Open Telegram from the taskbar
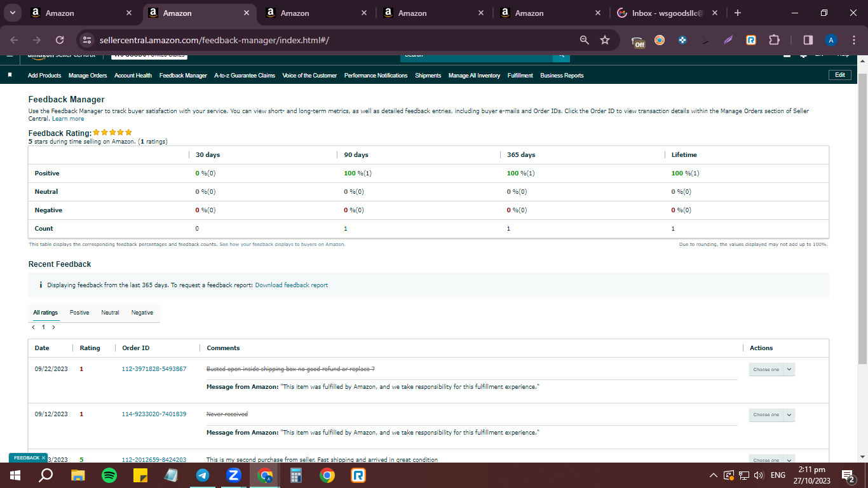The image size is (868, 488). click(x=203, y=475)
